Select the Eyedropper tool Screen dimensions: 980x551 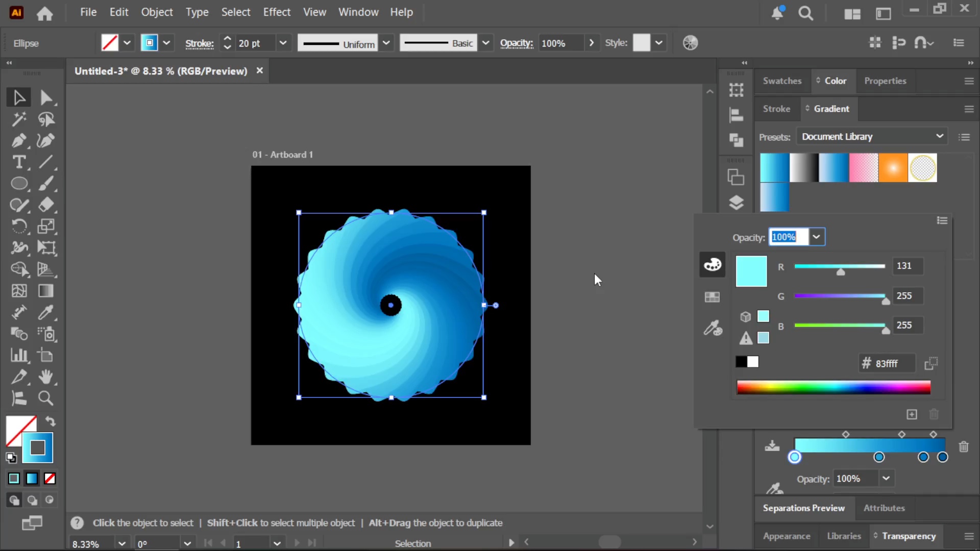pyautogui.click(x=46, y=312)
